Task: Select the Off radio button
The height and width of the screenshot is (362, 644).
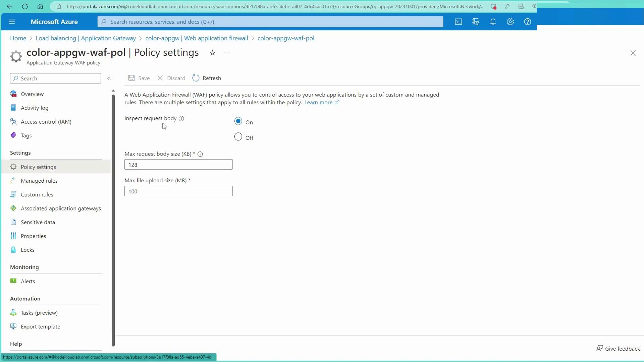Action: coord(238,137)
